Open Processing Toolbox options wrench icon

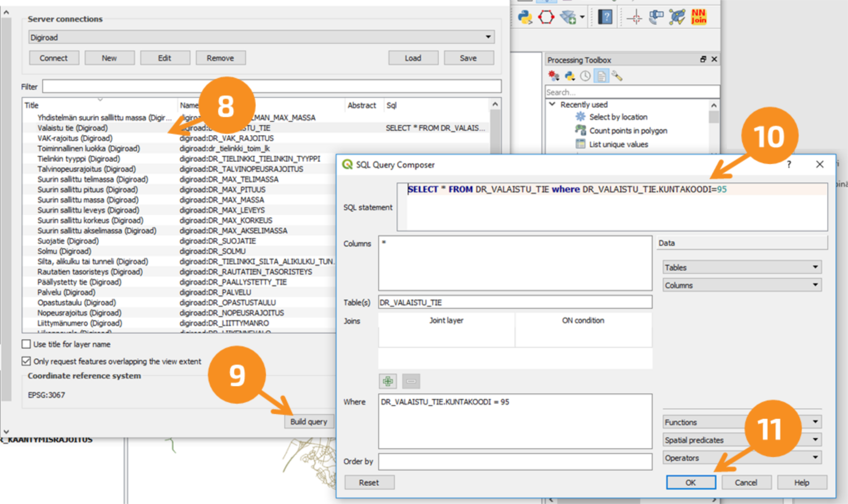[x=617, y=76]
